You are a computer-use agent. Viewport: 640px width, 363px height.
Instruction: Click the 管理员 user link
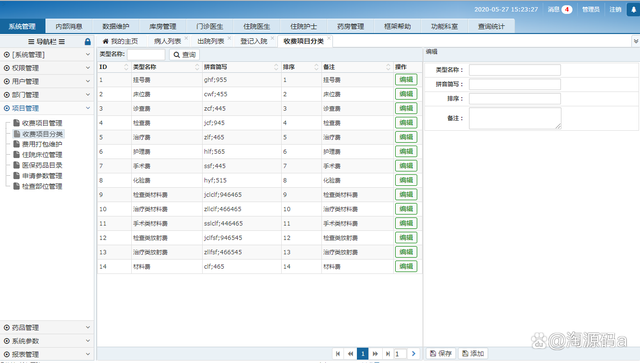591,9
